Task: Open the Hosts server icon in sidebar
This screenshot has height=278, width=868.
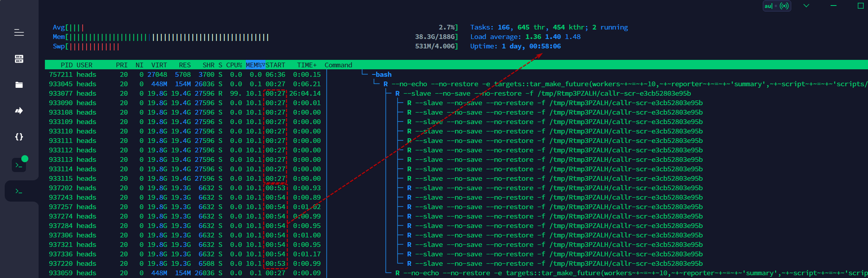Action: click(x=19, y=59)
